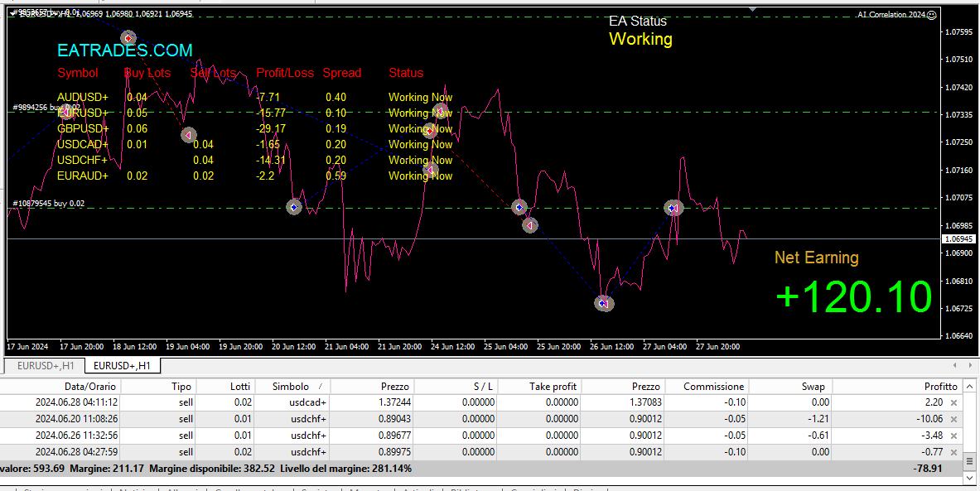This screenshot has height=491, width=980.
Task: Click the swap value -1.21
Action: [x=818, y=419]
